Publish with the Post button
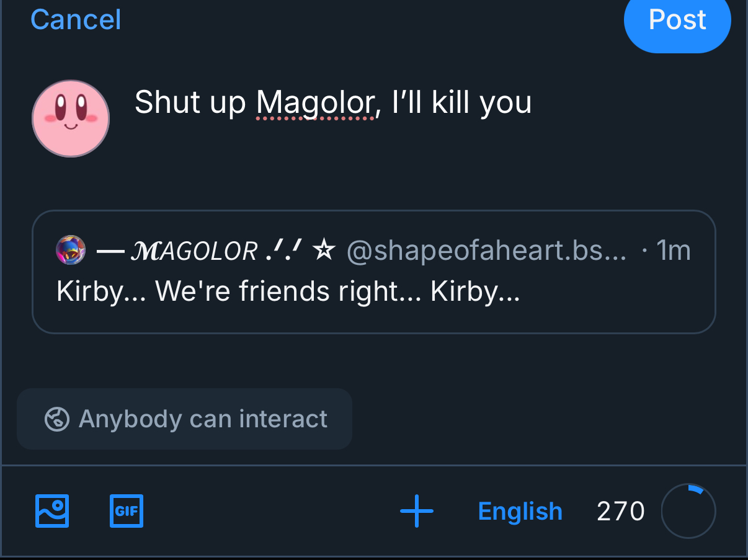The height and width of the screenshot is (560, 748). (677, 21)
